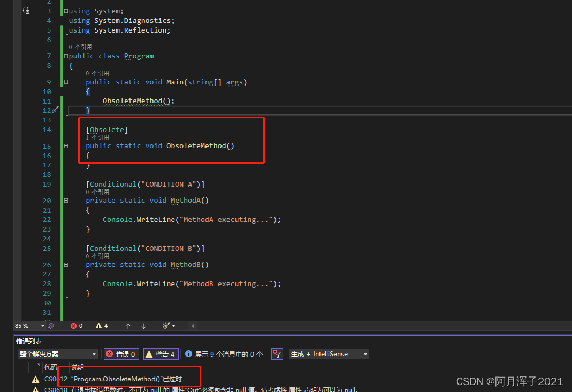Click the warnings count icon in status bar

99,325
